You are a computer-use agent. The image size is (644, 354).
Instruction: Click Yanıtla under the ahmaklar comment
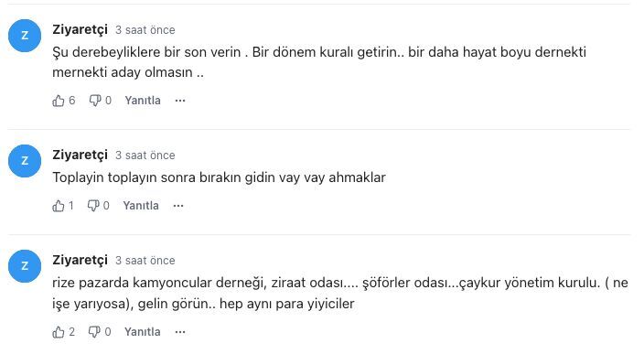coord(141,206)
